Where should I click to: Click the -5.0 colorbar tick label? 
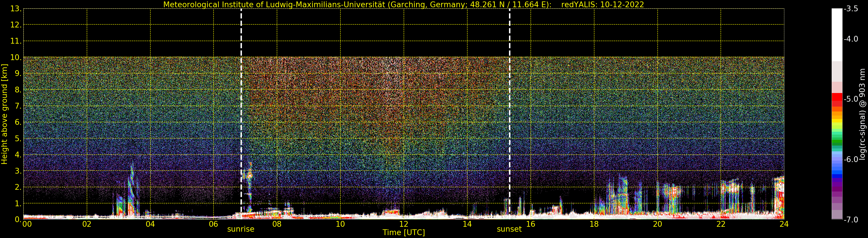click(x=851, y=99)
